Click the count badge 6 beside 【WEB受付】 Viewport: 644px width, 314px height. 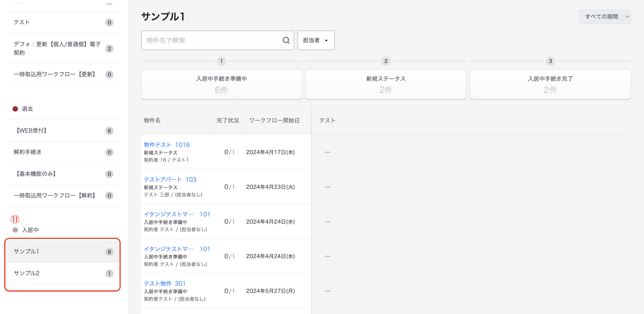click(109, 131)
